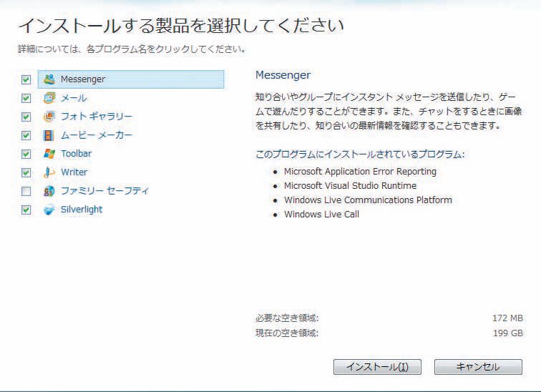
Task: Uncheck the フォト ギャラリー checkbox
Action: pos(26,117)
